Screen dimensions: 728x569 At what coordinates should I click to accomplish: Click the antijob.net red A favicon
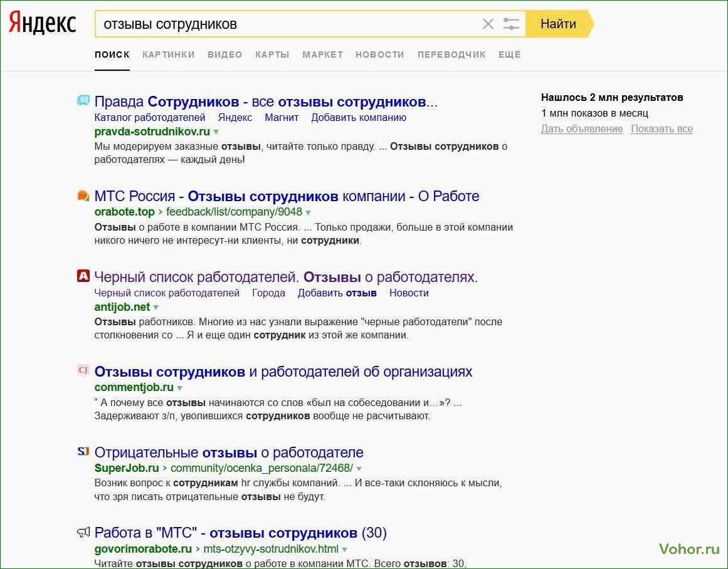tap(83, 276)
